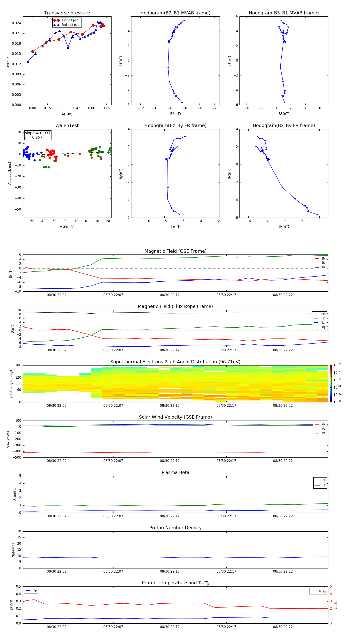351x644 pixels.
Task: Click 'Magnetic Field (Flux Rope Frame)' title
Action: click(175, 307)
